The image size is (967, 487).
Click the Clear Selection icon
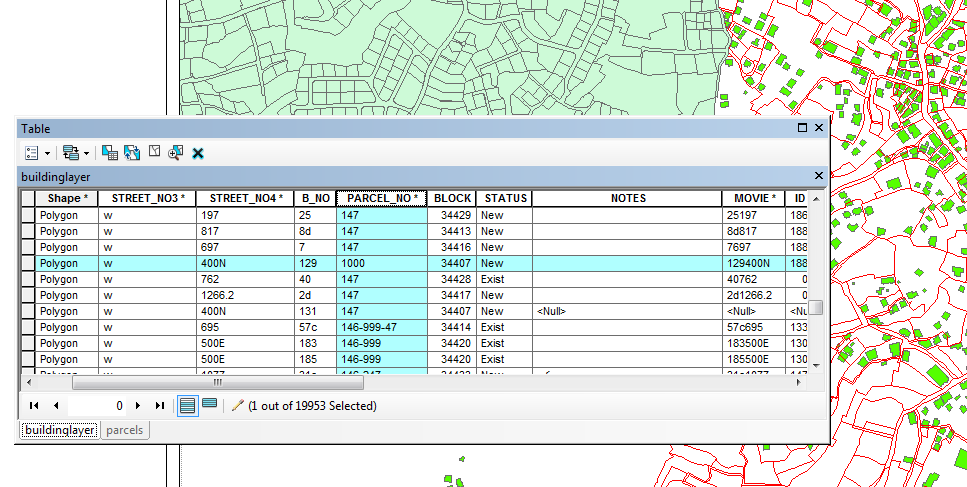point(154,152)
